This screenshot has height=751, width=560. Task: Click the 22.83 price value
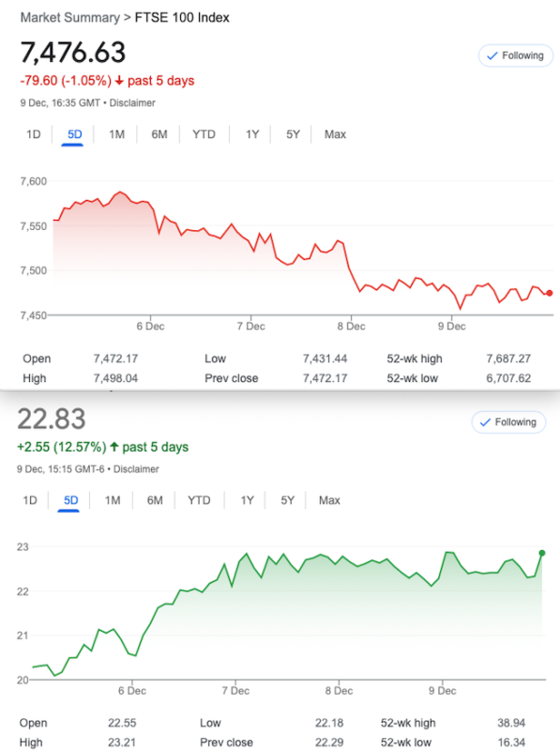52,419
